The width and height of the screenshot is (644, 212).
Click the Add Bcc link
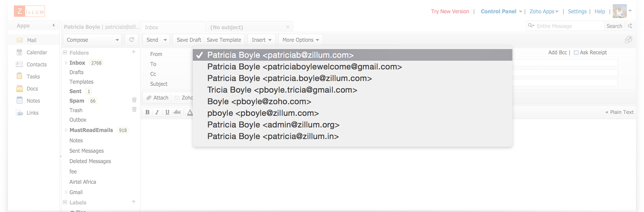(557, 52)
